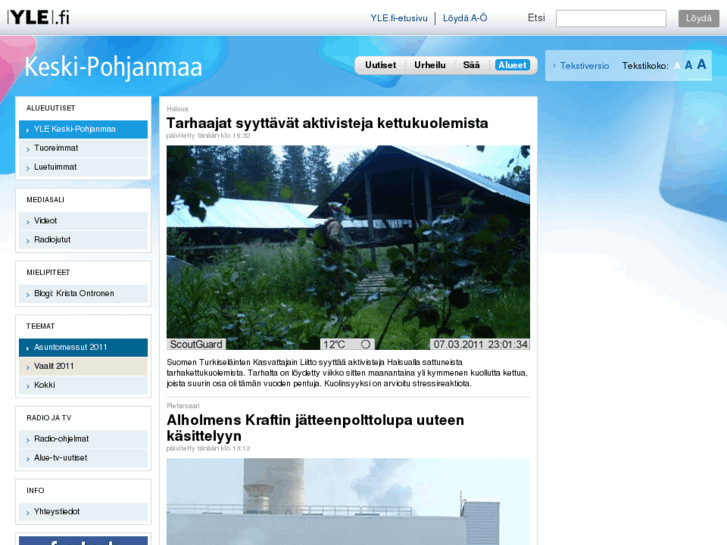The image size is (727, 545).
Task: Click the ALUEUUTISET section heading
Action: click(x=51, y=108)
